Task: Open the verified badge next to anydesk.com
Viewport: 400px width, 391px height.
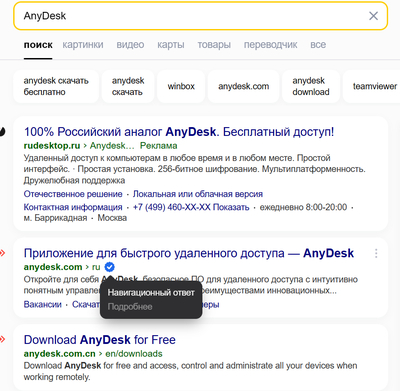Action: pos(109,267)
